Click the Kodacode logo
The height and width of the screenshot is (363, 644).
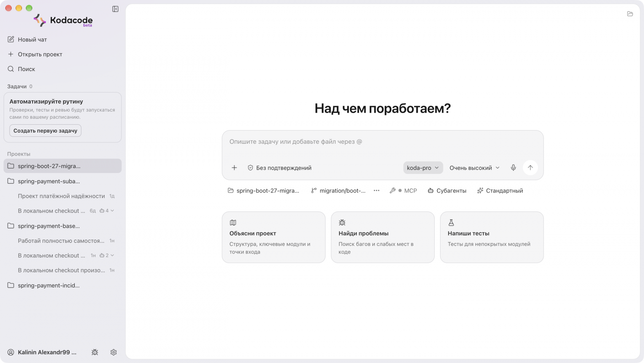tap(63, 20)
